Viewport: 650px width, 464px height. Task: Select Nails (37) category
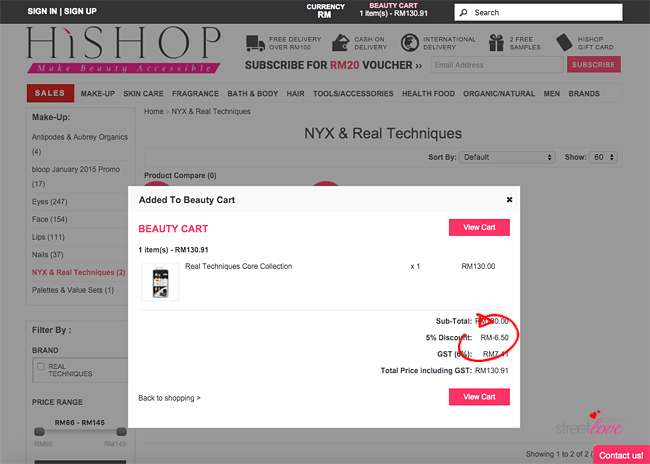[48, 255]
